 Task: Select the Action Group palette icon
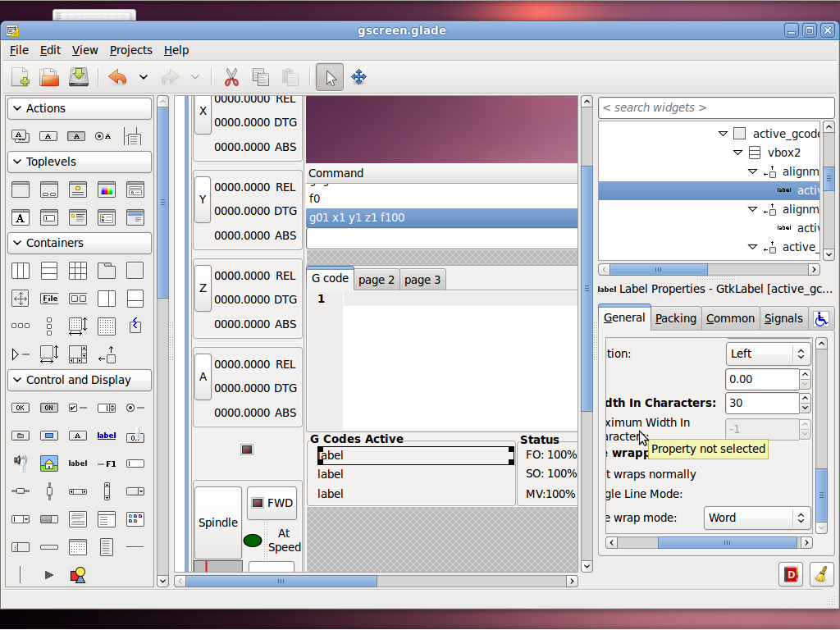(21, 136)
